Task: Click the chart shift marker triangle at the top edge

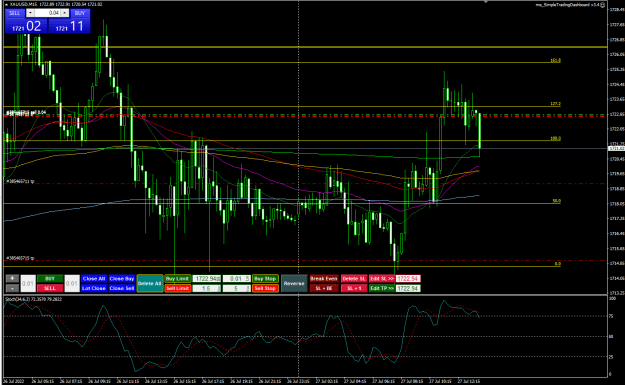Action: tap(485, 2)
